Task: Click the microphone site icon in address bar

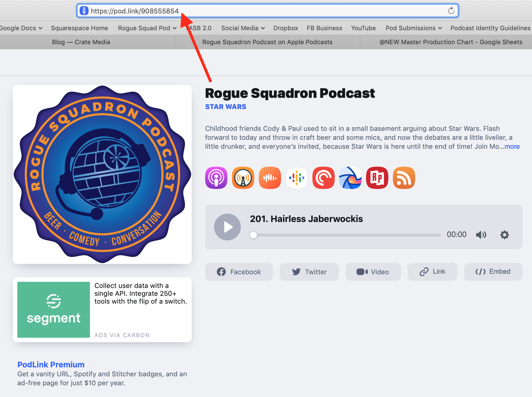Action: (x=84, y=11)
